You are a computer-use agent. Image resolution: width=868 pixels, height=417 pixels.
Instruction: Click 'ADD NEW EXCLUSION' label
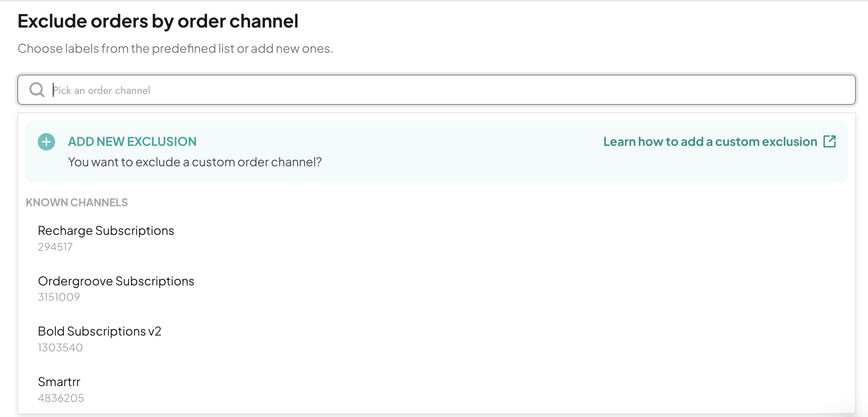pos(132,141)
